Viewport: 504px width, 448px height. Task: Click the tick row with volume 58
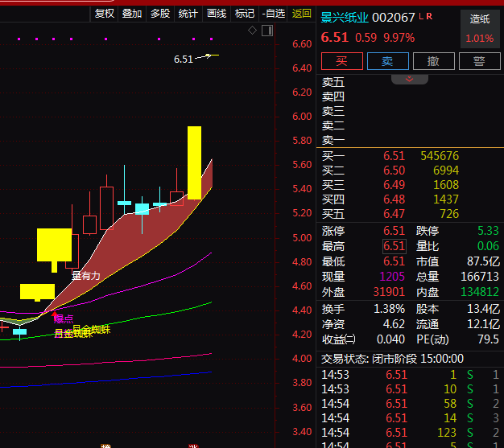point(410,404)
